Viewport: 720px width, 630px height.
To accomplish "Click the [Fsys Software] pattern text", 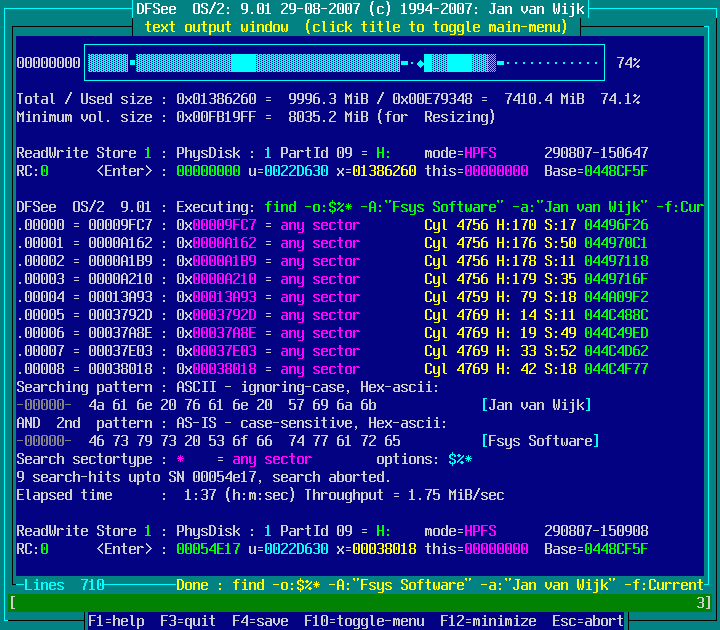I will click(x=540, y=441).
